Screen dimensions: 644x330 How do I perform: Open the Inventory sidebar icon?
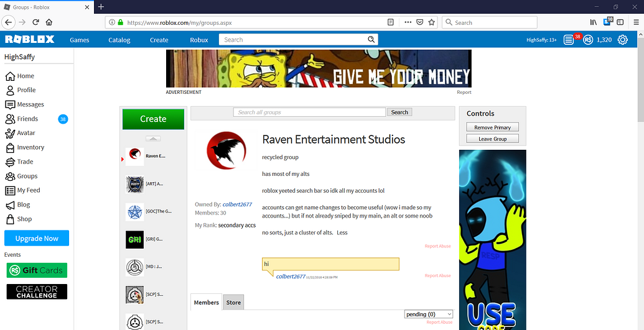(x=11, y=147)
